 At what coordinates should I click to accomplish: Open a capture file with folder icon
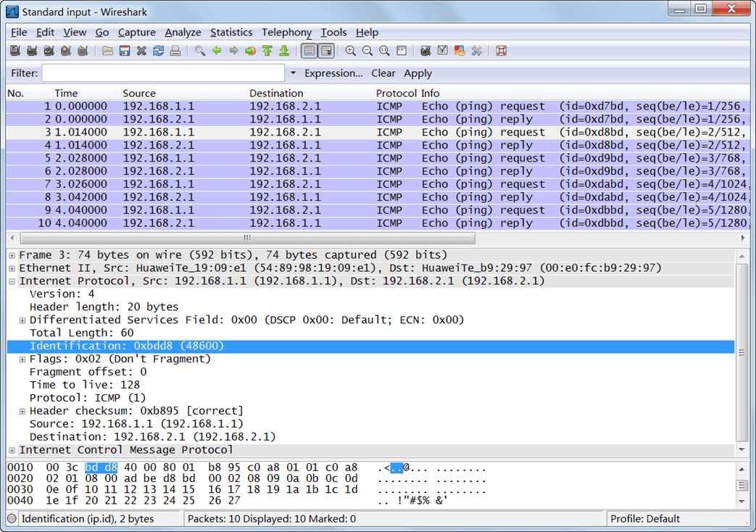tap(107, 51)
